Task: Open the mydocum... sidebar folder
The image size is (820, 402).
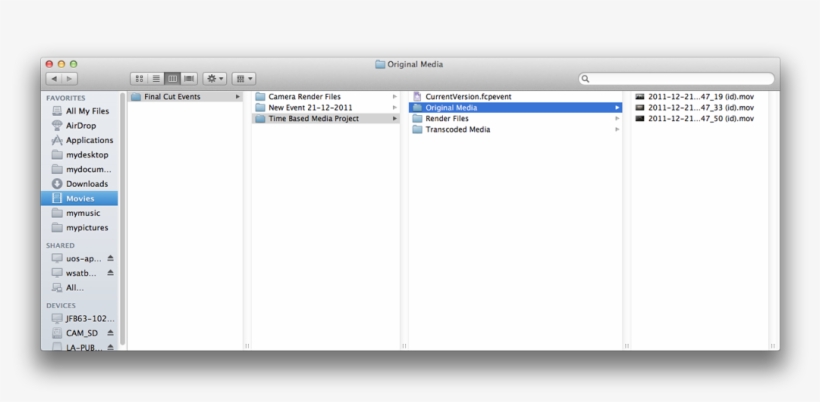Action: click(79, 169)
